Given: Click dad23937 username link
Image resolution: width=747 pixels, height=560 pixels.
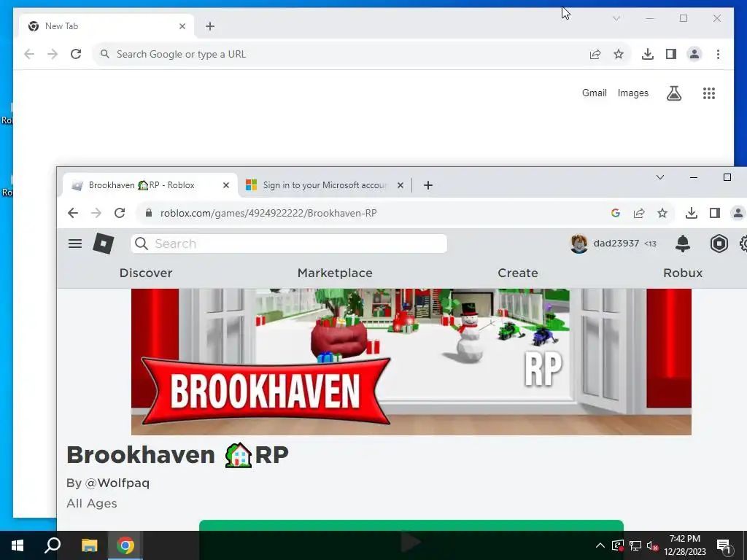Looking at the screenshot, I should [x=616, y=244].
